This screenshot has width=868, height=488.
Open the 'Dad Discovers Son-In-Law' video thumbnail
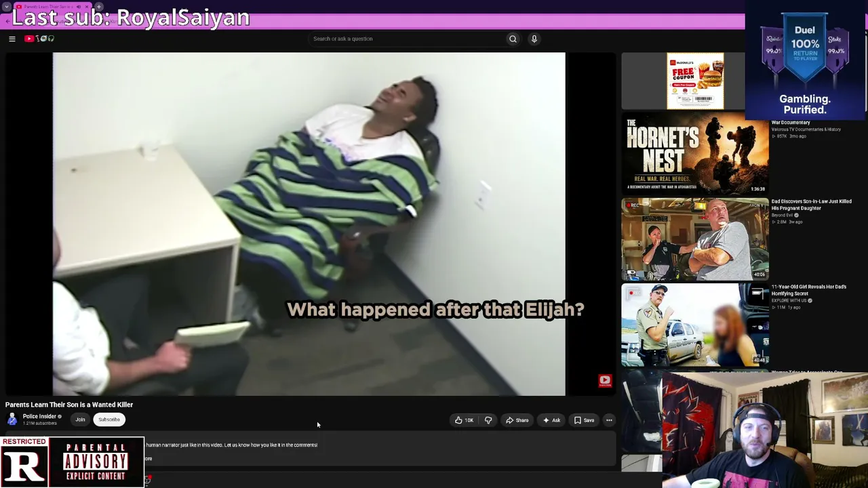point(695,239)
